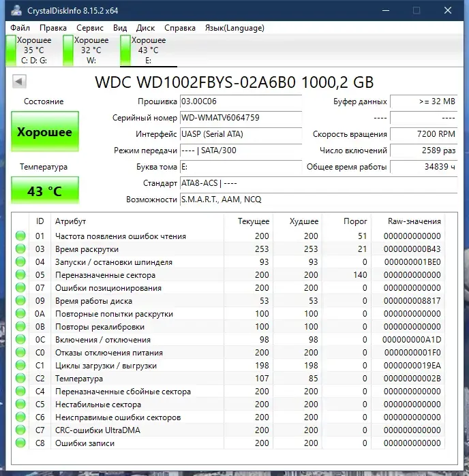Click the status icon for attribute 09
The height and width of the screenshot is (476, 469).
[20, 300]
